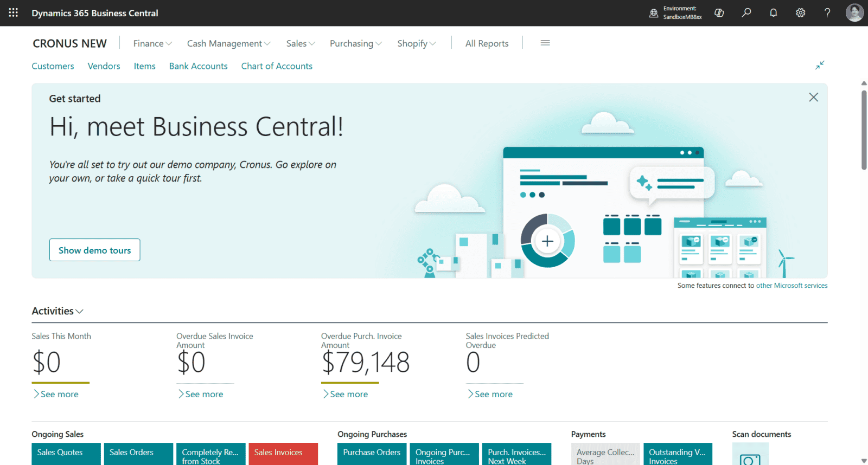Expand the Cash Management menu

pos(228,43)
